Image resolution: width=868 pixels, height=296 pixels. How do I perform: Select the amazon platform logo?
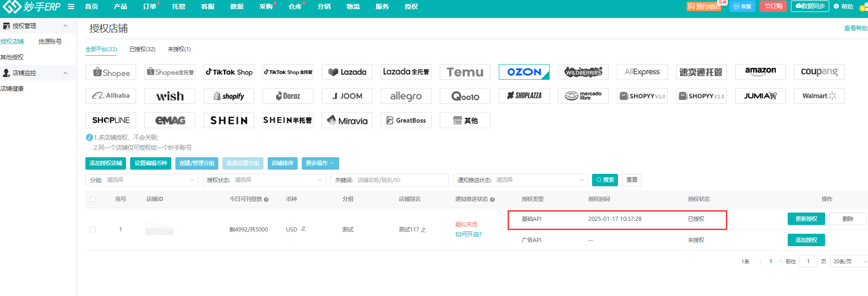pyautogui.click(x=760, y=71)
